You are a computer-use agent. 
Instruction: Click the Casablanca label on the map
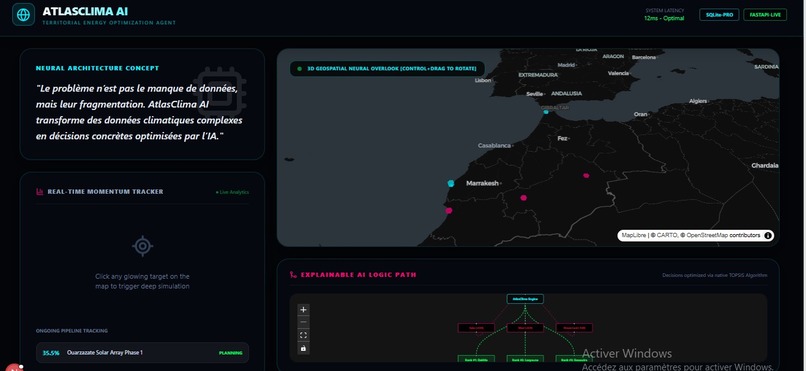click(494, 145)
